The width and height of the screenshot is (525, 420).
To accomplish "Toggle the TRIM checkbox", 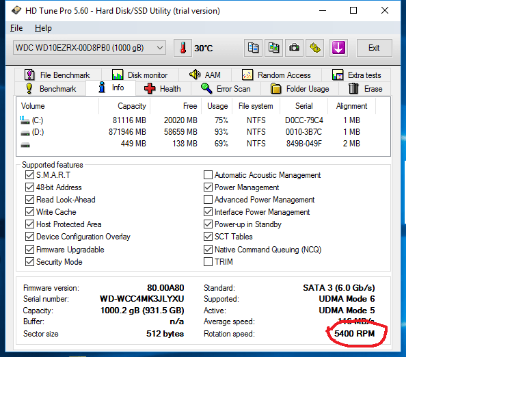I will point(208,262).
